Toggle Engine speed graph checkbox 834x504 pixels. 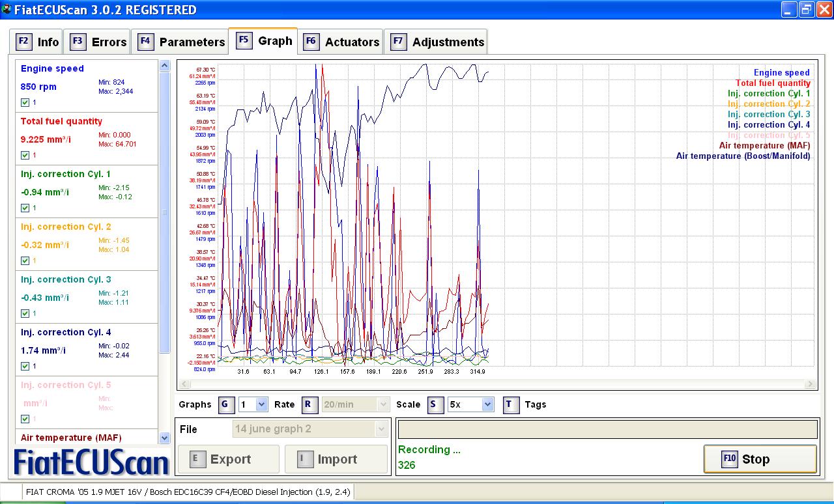[x=25, y=102]
